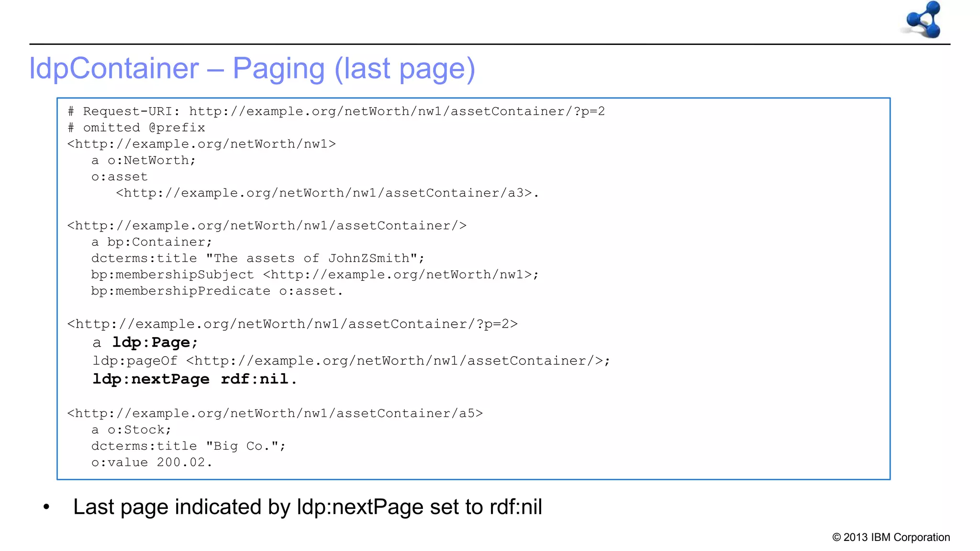Viewport: 980px width, 551px height.
Task: Click the "# Request-URI:" comment line
Action: click(336, 111)
